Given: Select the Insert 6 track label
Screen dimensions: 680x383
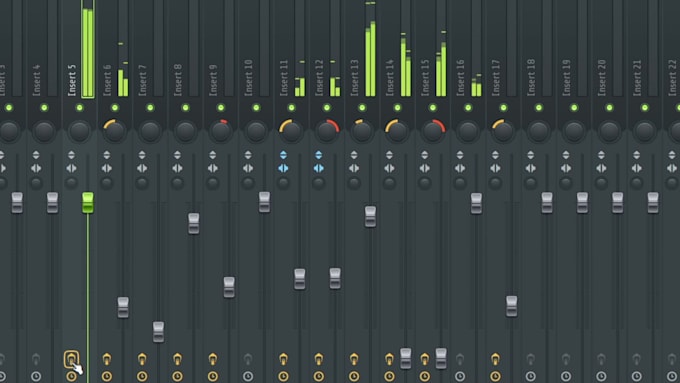Looking at the screenshot, I should point(107,80).
